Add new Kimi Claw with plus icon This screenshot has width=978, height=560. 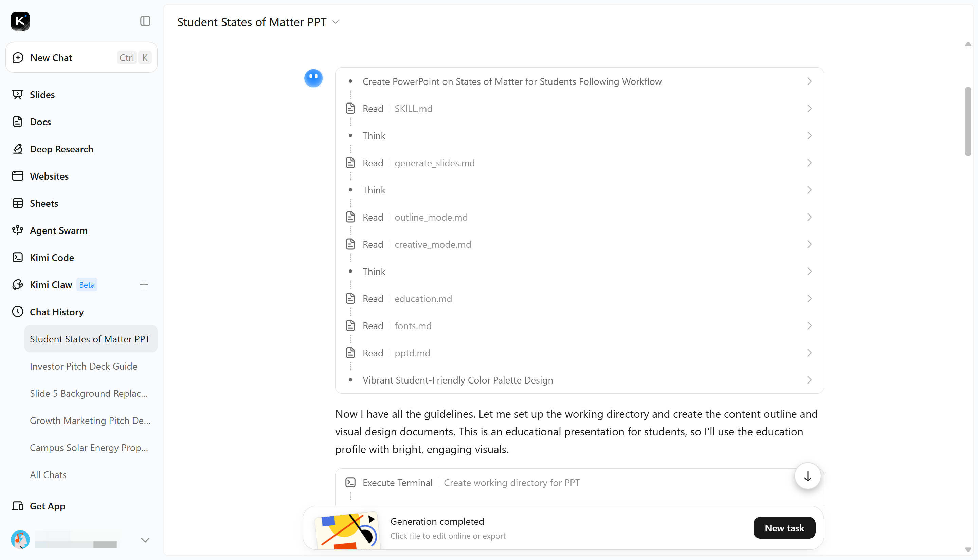click(144, 285)
